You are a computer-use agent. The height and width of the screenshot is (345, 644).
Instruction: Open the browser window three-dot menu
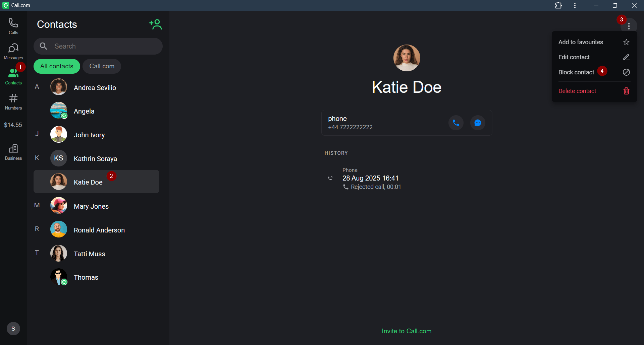[x=575, y=5]
